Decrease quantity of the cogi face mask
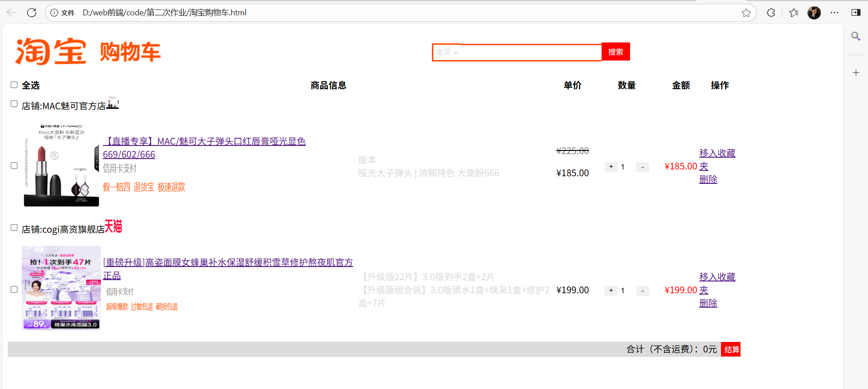This screenshot has height=389, width=868. coord(643,291)
